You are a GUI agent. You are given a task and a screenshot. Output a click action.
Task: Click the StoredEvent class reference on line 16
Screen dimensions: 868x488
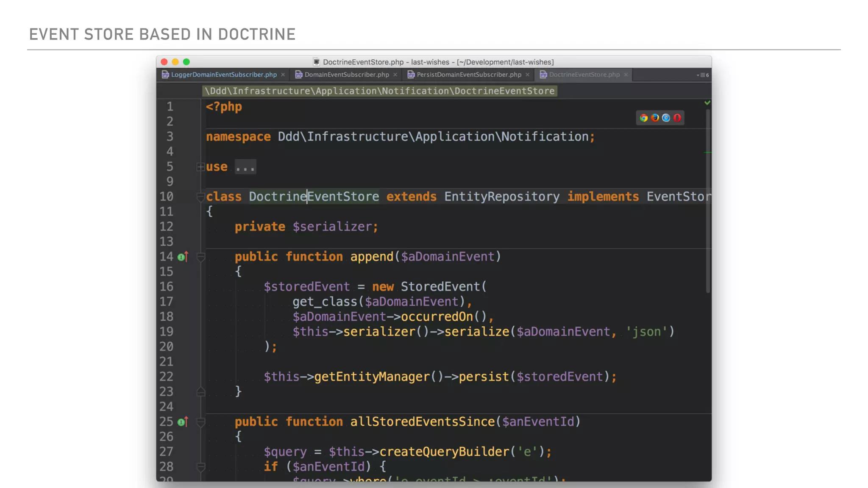point(440,287)
